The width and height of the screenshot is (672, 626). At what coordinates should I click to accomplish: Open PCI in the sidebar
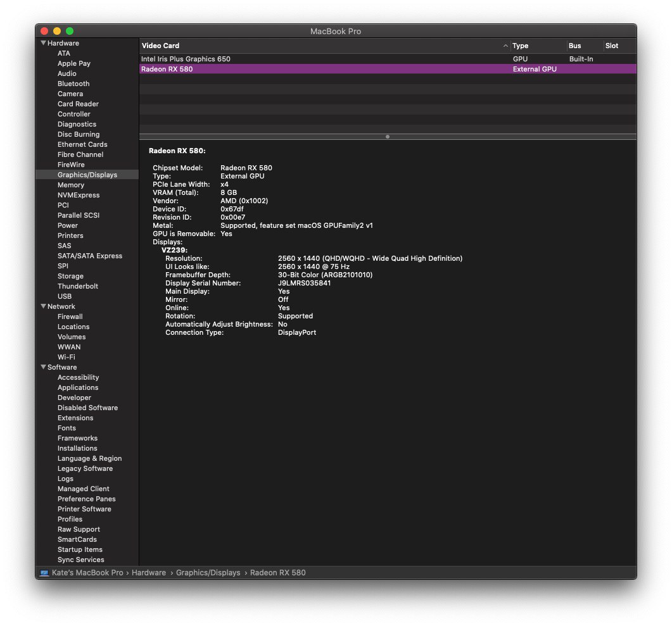(63, 205)
